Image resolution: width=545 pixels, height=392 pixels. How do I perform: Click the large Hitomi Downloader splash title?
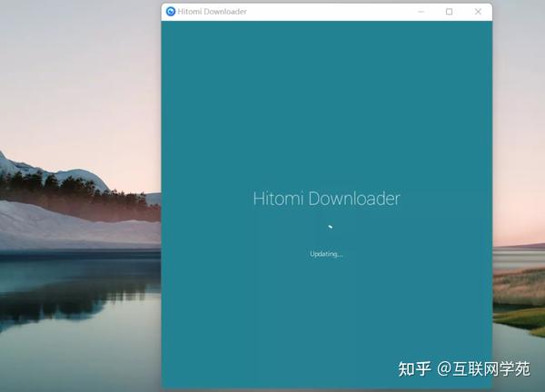coord(326,199)
